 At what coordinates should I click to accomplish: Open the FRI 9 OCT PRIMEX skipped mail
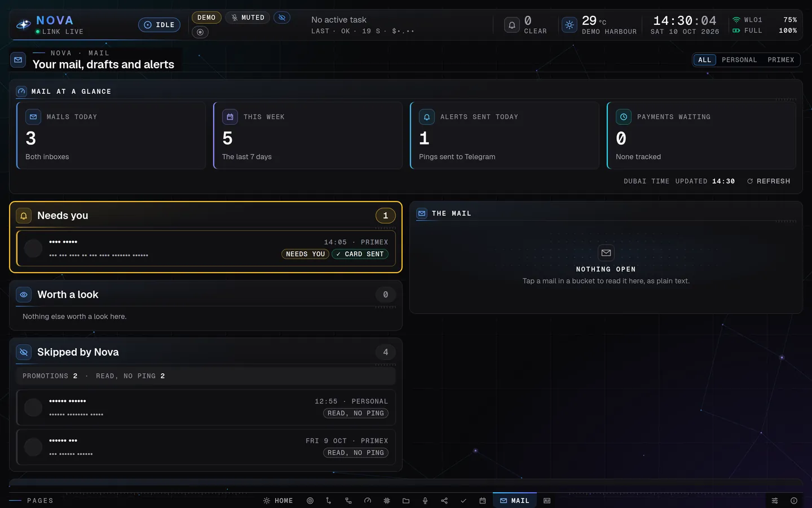[206, 447]
